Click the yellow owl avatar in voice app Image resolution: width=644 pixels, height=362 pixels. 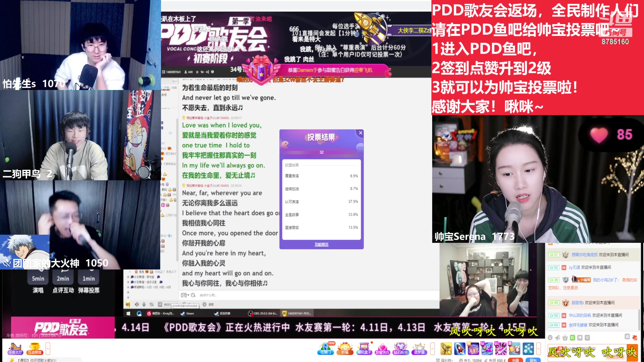click(x=128, y=304)
